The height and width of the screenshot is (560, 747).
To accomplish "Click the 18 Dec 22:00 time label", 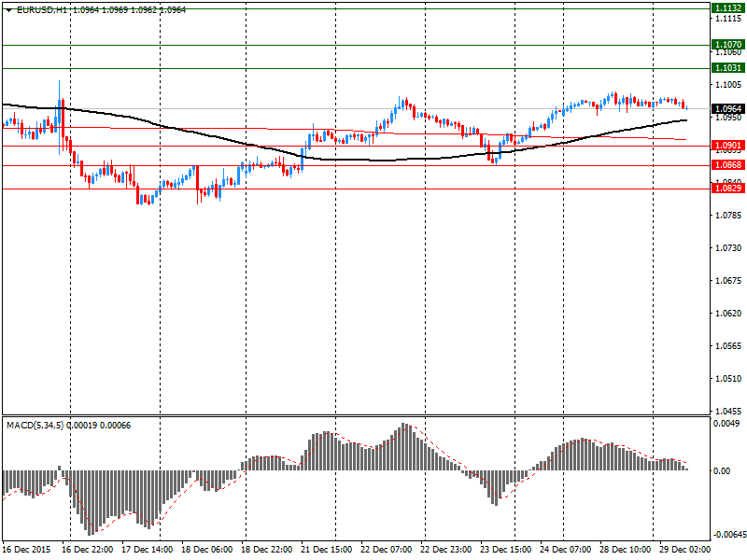I will coord(267,549).
